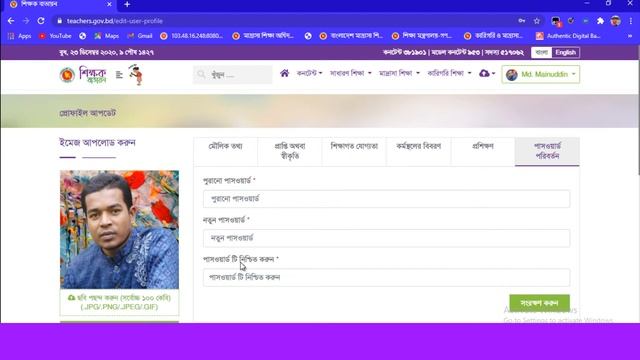Reload the current page
The image size is (640, 360).
[x=41, y=21]
